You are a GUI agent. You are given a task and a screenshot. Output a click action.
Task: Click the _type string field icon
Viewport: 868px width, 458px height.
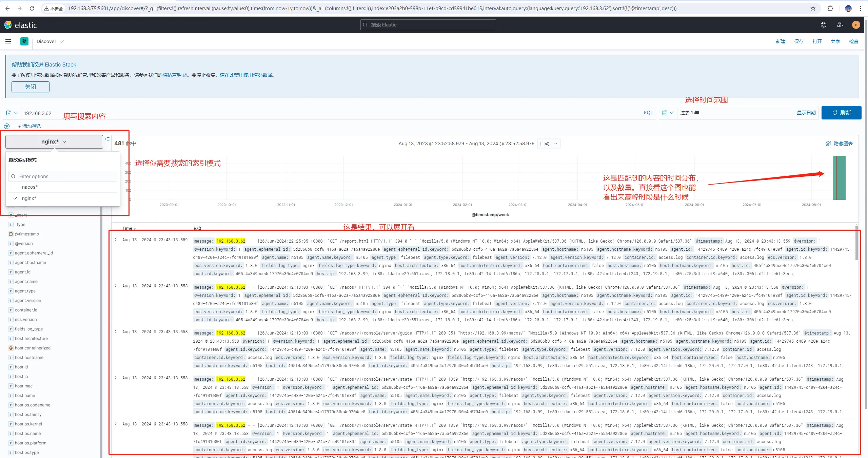click(11, 225)
